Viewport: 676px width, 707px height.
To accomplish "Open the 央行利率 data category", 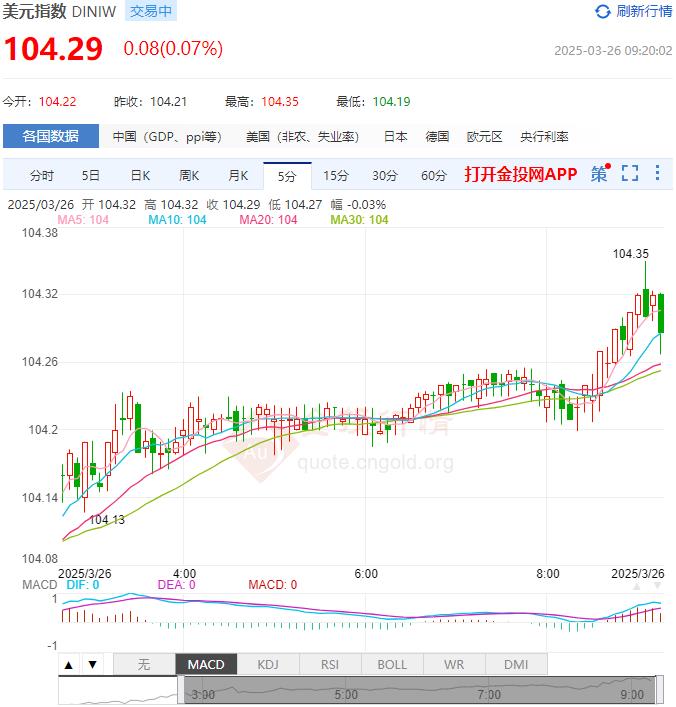I will coord(544,137).
